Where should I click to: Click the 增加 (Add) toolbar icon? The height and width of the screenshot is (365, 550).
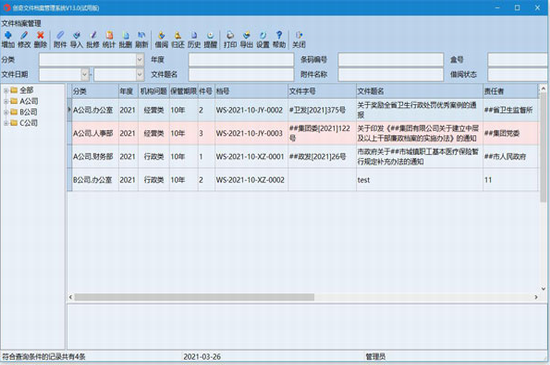pos(8,39)
